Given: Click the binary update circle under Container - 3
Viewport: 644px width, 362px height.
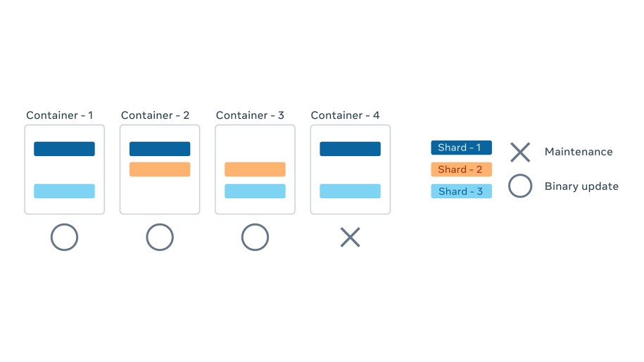Looking at the screenshot, I should pos(255,237).
